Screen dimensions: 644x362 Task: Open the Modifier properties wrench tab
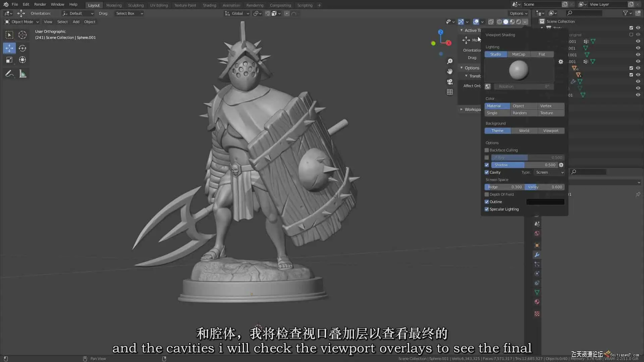click(537, 255)
